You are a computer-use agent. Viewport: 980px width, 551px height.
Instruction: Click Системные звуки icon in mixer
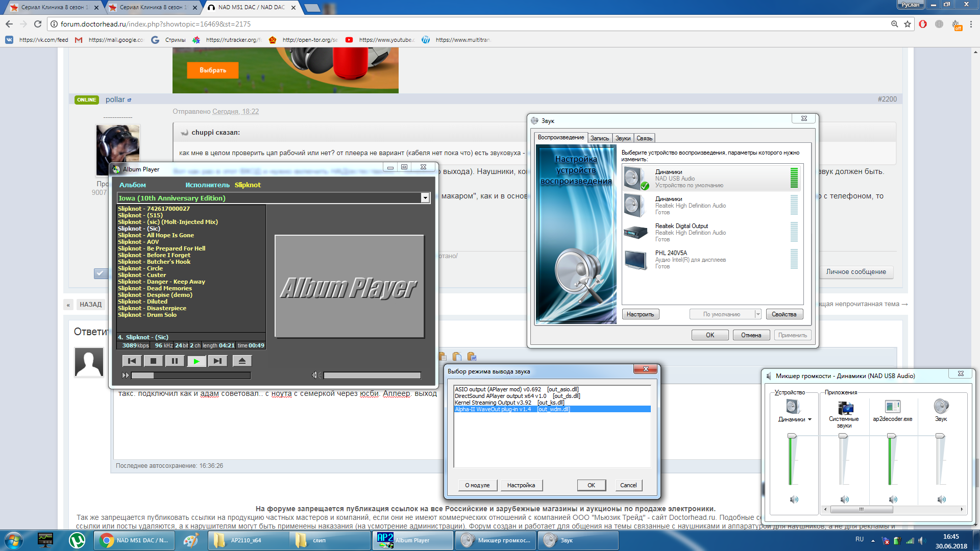845,407
